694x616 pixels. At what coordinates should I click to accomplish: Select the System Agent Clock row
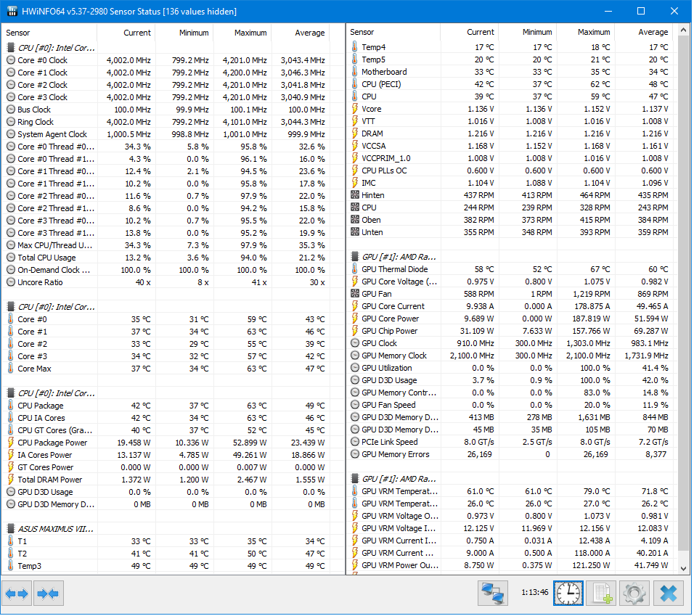coord(166,134)
